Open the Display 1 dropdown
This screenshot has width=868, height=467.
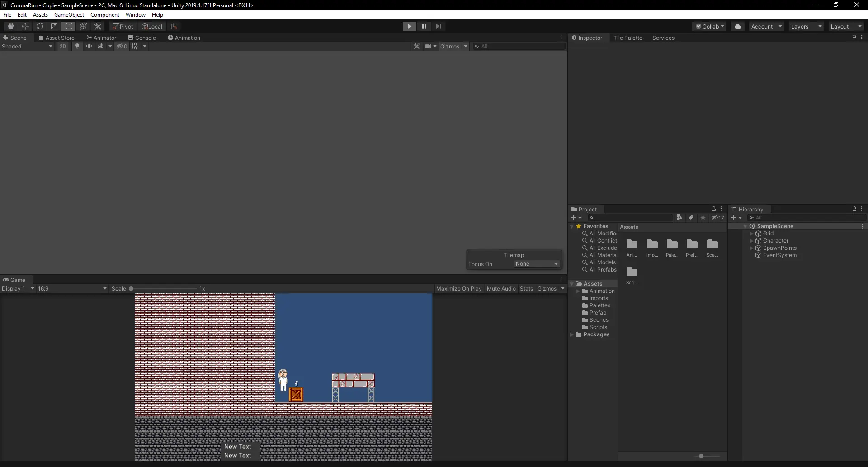click(x=18, y=288)
